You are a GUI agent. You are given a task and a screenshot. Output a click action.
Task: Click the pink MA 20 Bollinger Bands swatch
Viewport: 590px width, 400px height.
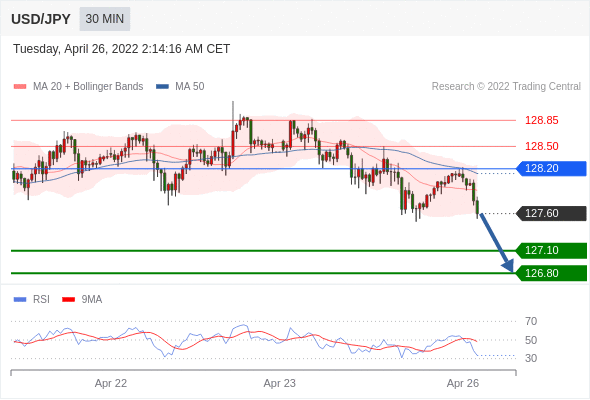tap(20, 87)
